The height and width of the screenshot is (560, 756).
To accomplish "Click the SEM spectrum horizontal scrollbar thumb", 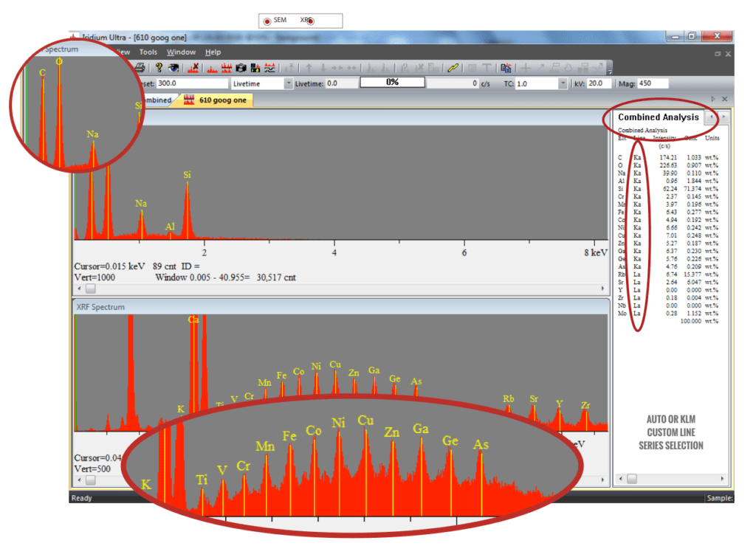I will click(x=91, y=288).
